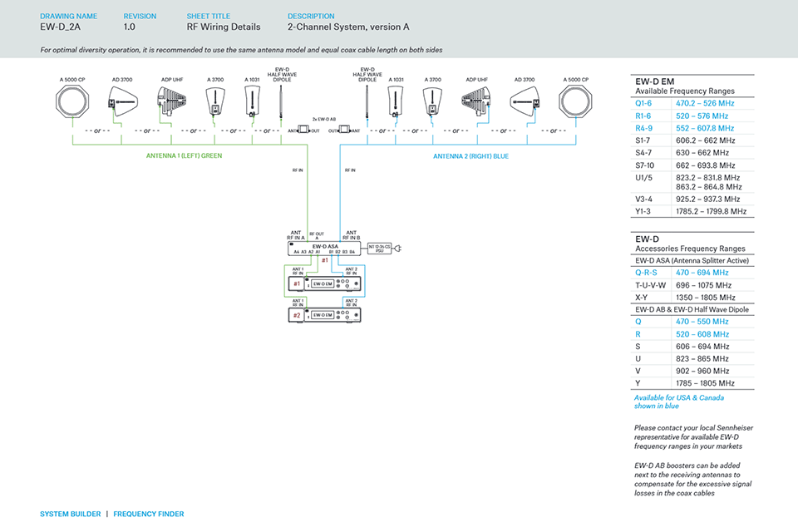Viewport: 798px width, 532px height.
Task: Open the FREQUENCY FINDER link
Action: pos(149,515)
